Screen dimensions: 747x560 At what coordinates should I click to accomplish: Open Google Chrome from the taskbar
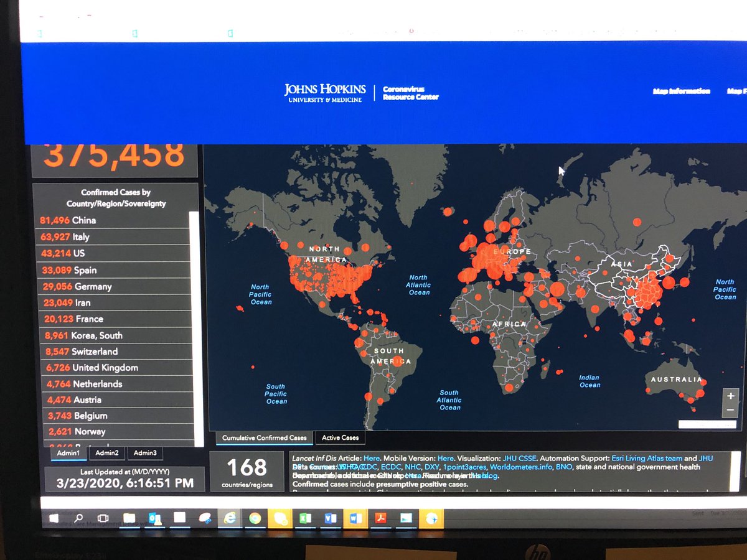click(255, 518)
